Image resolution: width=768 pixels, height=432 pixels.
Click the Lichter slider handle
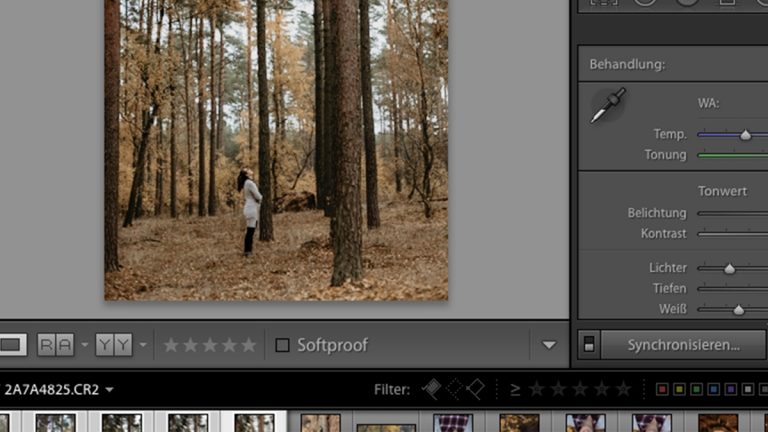click(x=729, y=268)
